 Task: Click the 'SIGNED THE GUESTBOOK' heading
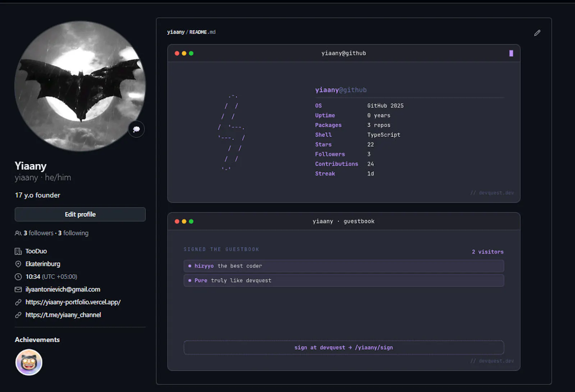[221, 249]
